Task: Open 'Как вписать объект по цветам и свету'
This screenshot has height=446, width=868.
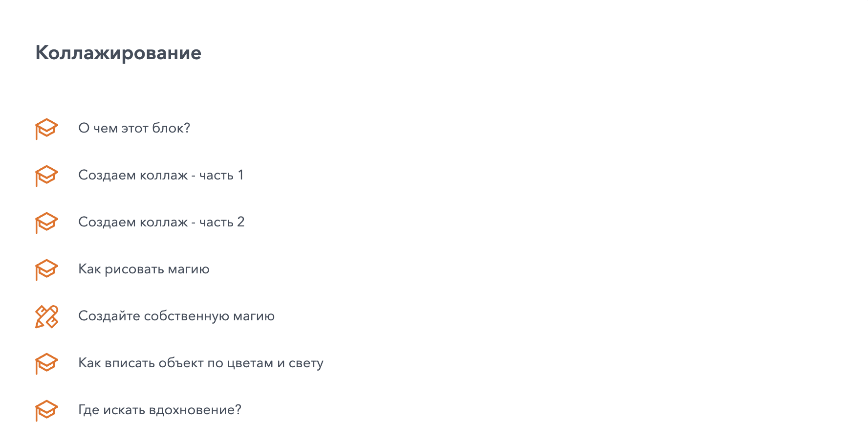Action: pos(200,363)
